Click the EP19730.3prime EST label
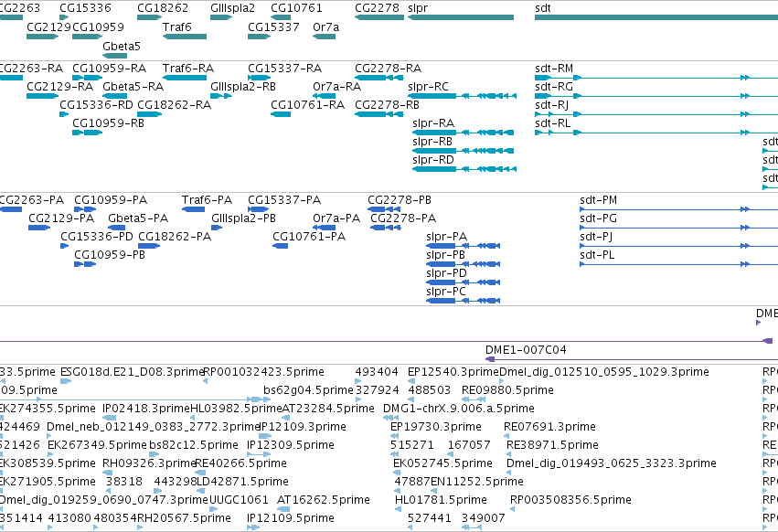778x532 pixels. (436, 427)
